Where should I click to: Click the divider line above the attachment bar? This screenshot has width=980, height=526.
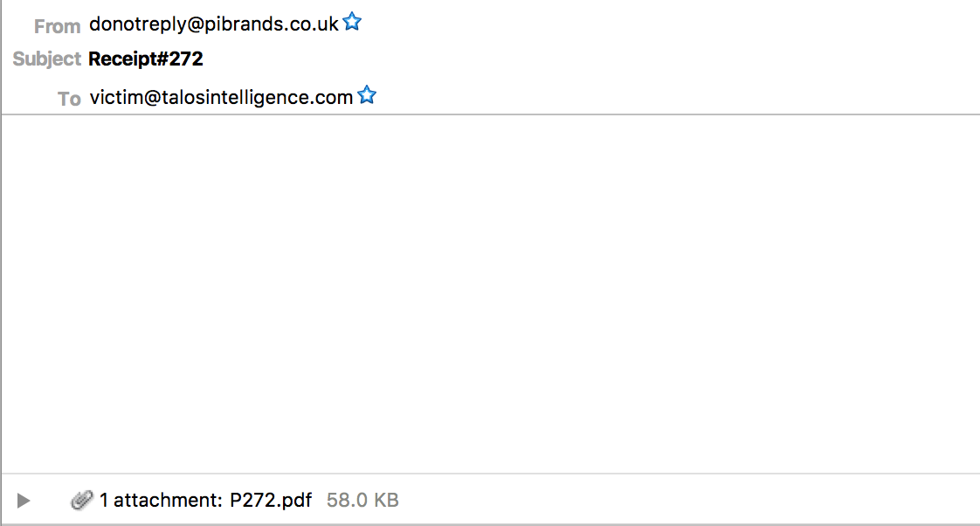491,474
